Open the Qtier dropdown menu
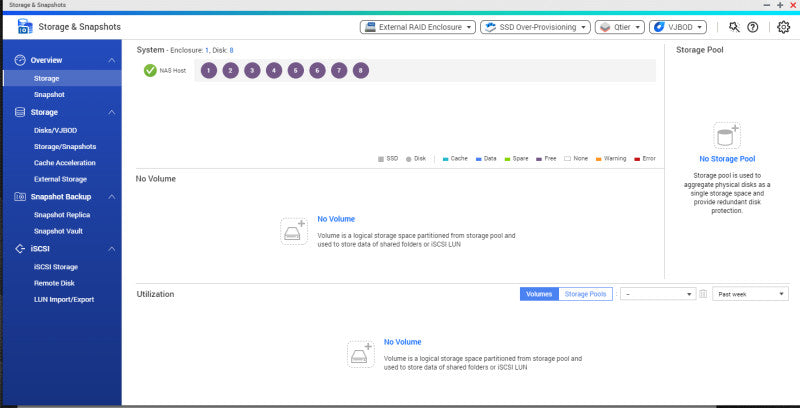Viewport: 800px width, 408px height. [x=620, y=27]
